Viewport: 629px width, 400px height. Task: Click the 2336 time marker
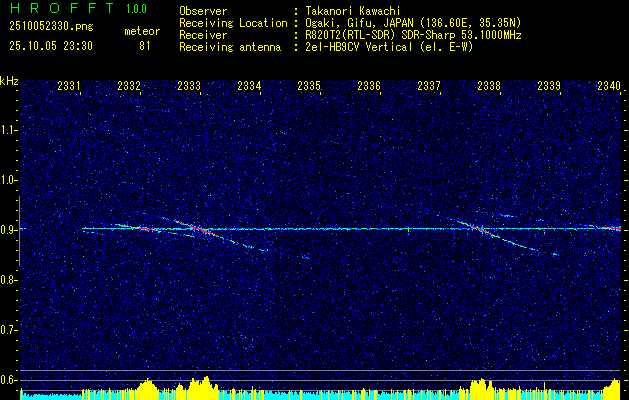click(x=369, y=86)
